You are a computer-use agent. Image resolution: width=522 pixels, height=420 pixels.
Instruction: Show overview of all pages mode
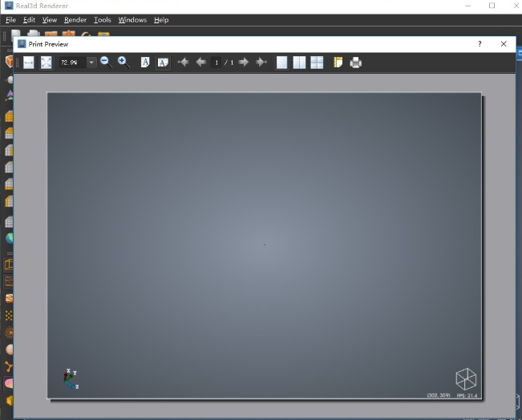[317, 63]
